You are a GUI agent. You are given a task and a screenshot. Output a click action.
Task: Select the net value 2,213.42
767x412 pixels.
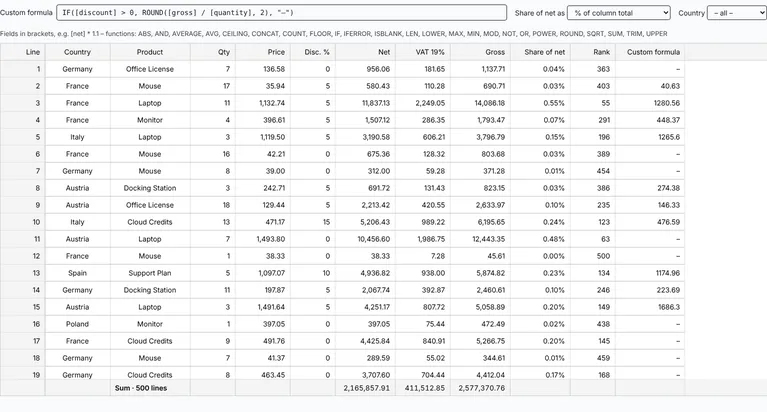point(365,205)
